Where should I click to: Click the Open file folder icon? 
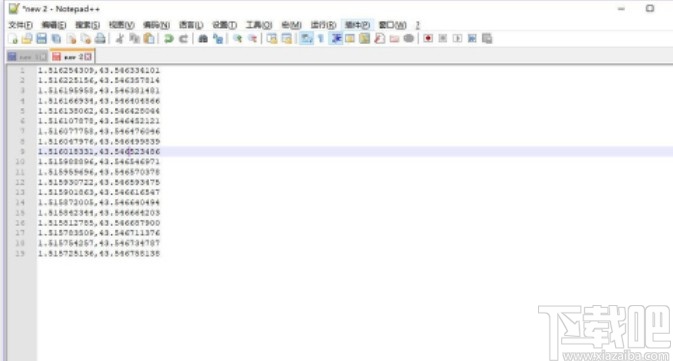27,39
